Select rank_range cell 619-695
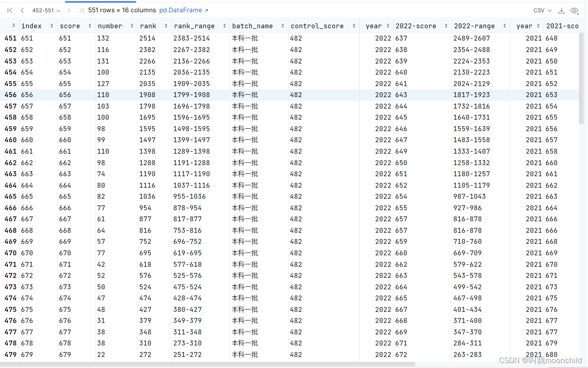588x368 pixels. (x=188, y=253)
